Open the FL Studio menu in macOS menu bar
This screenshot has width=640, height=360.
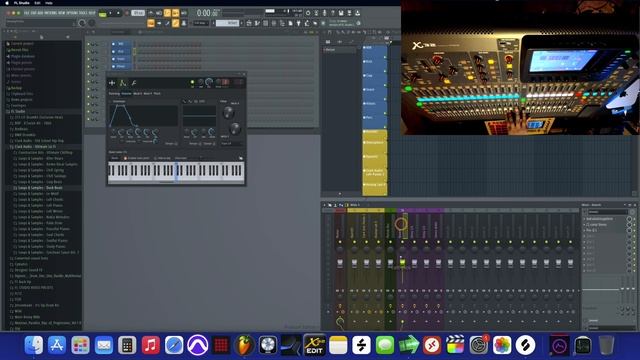click(x=22, y=3)
